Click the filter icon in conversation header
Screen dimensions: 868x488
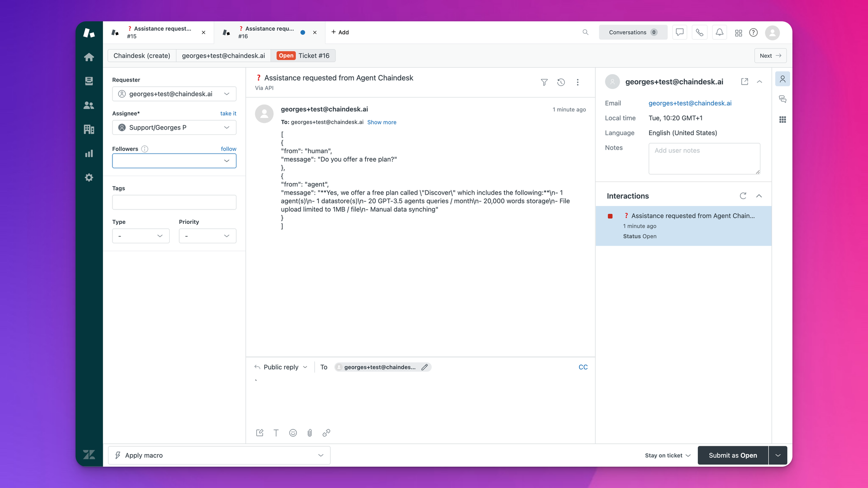544,82
